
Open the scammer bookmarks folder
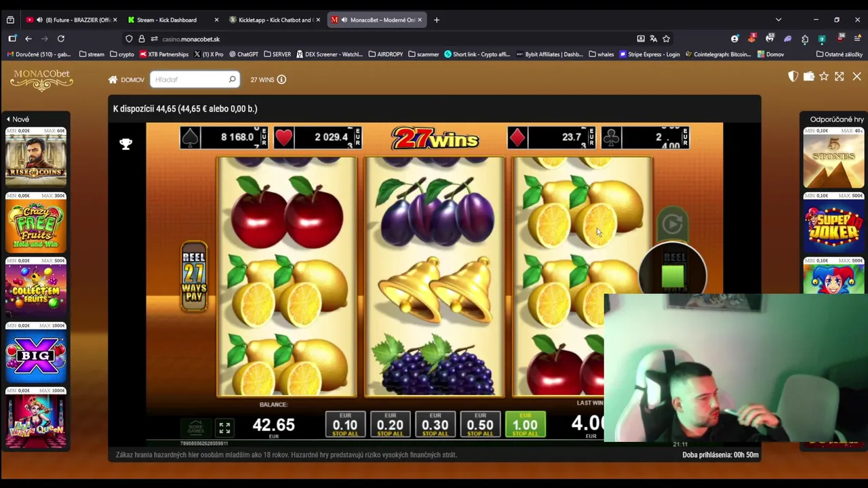point(424,54)
